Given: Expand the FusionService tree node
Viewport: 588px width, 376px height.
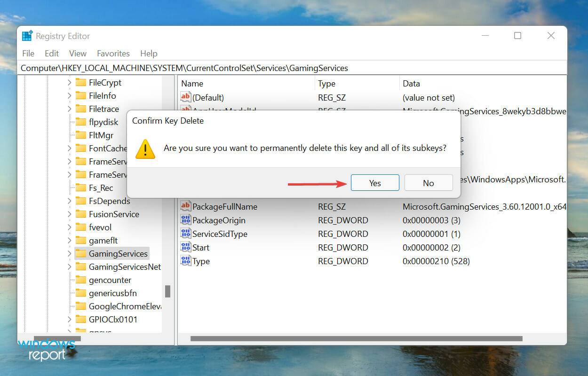Looking at the screenshot, I should 69,214.
